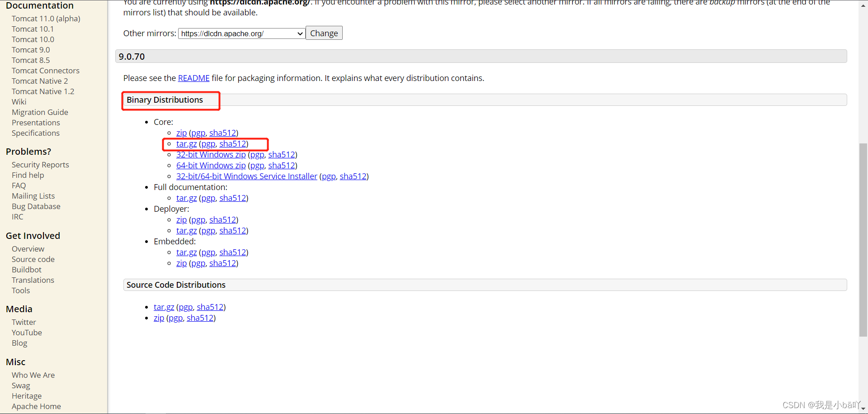
Task: Open Tomcat 8.5 documentation
Action: (31, 60)
